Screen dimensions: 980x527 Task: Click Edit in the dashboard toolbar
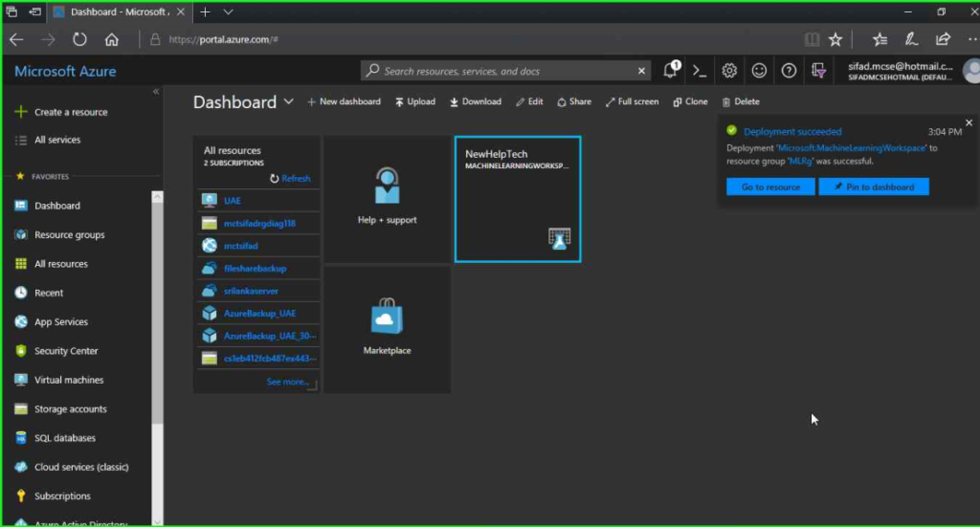click(x=529, y=101)
